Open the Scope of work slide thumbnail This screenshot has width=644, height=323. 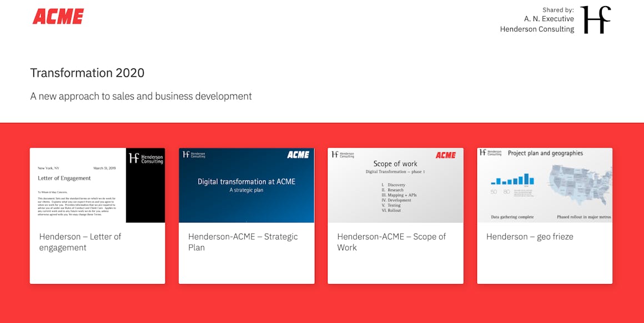[x=395, y=185]
